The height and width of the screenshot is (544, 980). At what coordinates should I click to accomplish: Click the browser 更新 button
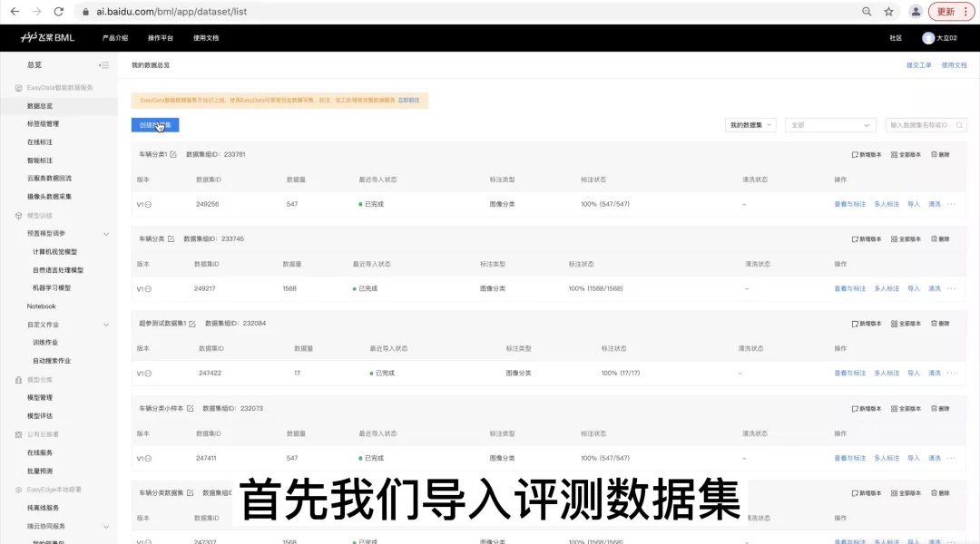(x=951, y=11)
